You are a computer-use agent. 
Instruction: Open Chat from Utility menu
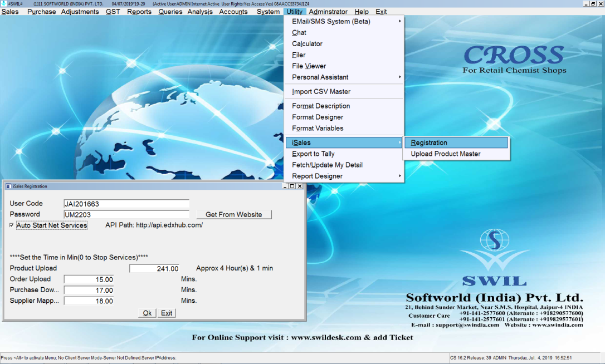[344, 33]
